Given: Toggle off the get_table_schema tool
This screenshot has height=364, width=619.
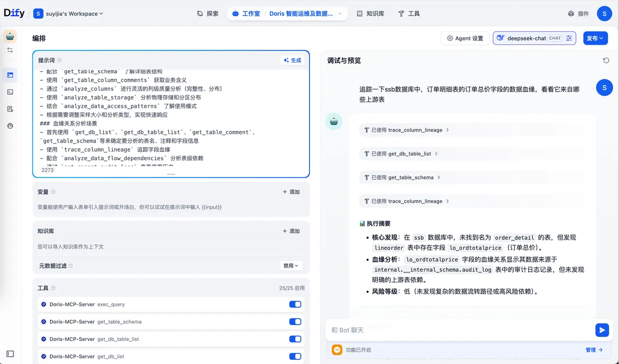Looking at the screenshot, I should click(x=295, y=321).
